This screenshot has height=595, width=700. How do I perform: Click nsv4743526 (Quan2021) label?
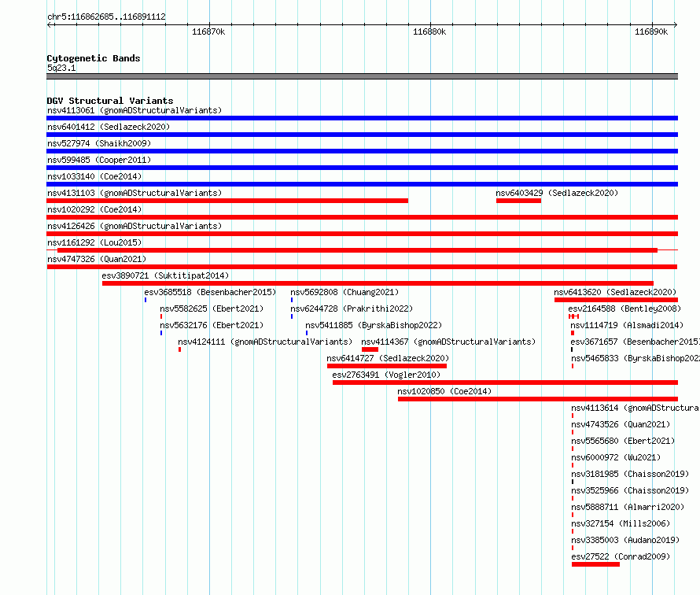(621, 424)
